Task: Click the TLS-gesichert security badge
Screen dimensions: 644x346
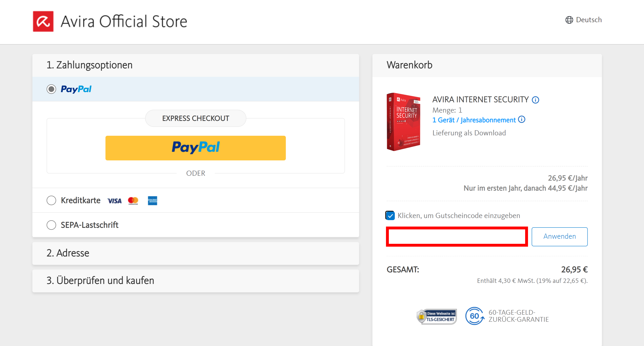Action: point(436,317)
